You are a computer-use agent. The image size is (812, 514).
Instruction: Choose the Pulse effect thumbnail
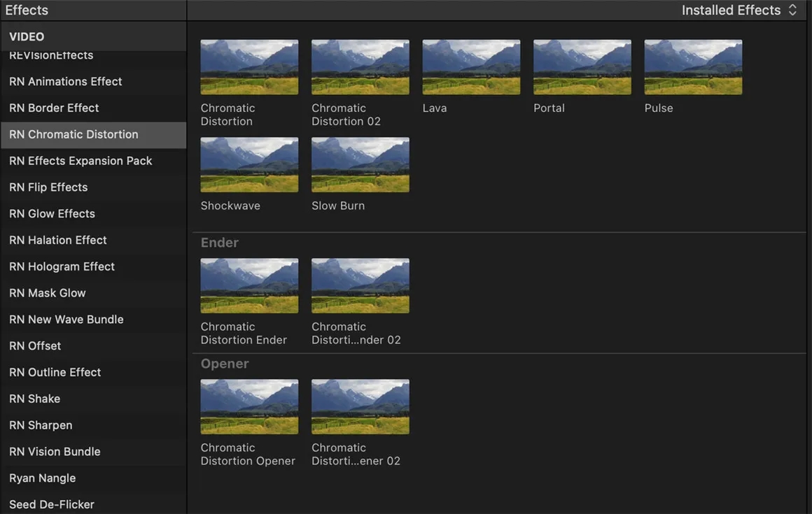693,67
